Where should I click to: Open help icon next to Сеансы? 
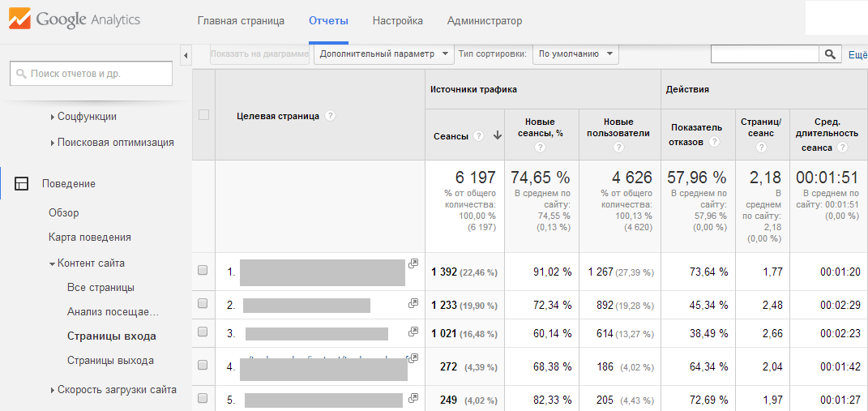(x=479, y=136)
